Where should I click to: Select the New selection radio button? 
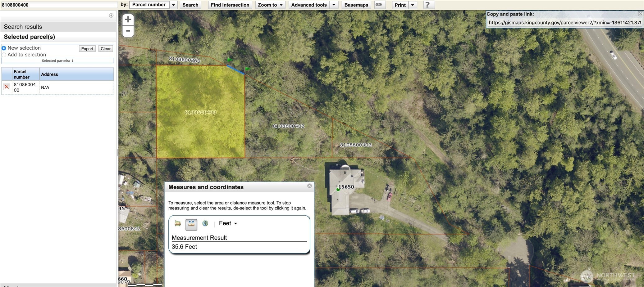point(4,48)
